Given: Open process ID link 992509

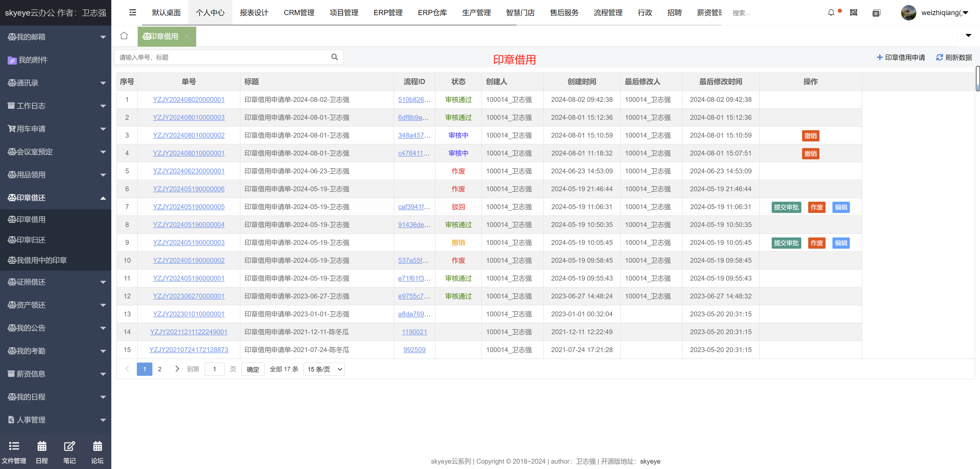Looking at the screenshot, I should [414, 350].
